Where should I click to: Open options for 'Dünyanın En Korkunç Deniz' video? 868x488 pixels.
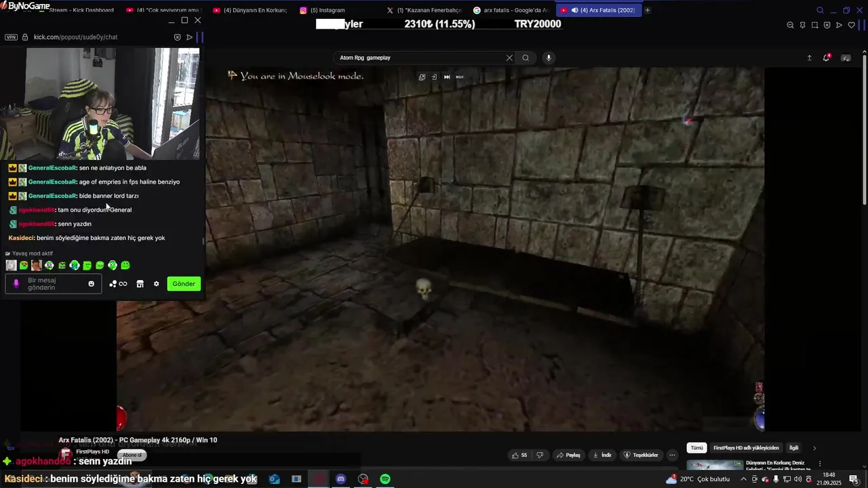point(820,464)
